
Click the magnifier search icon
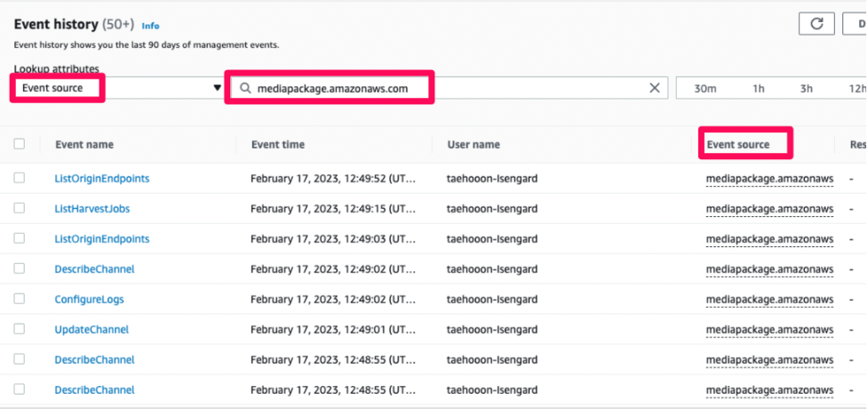(x=243, y=88)
